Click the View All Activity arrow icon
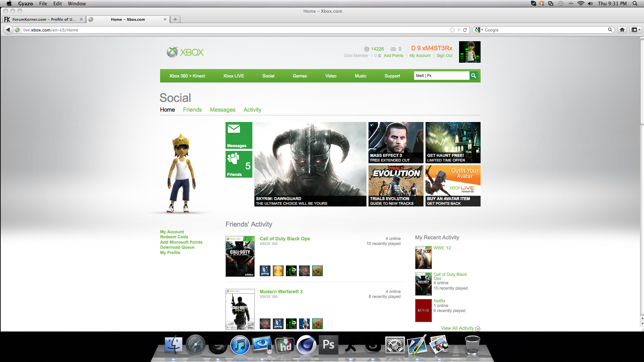The width and height of the screenshot is (644, 362). tap(478, 329)
